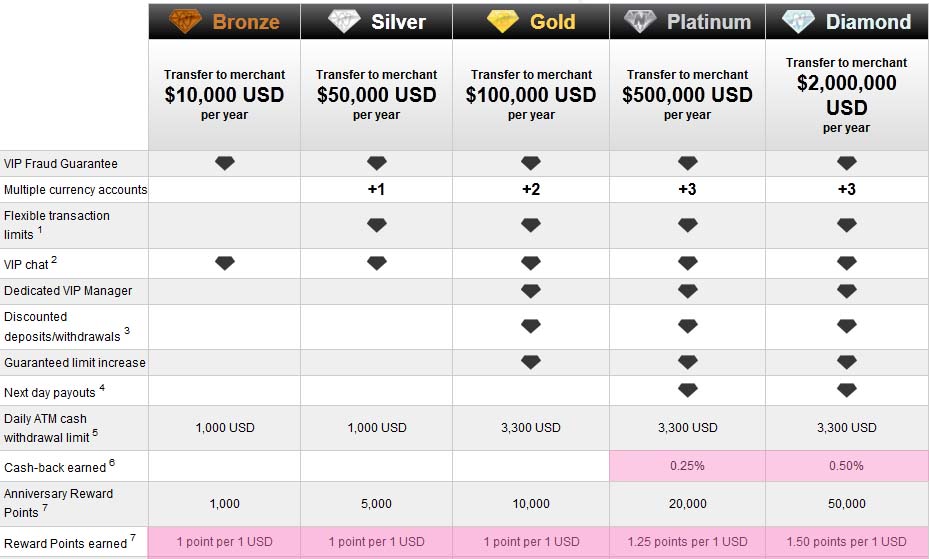Click the $500,000 USD Platinum transfer amount
This screenshot has width=929, height=559.
687,96
